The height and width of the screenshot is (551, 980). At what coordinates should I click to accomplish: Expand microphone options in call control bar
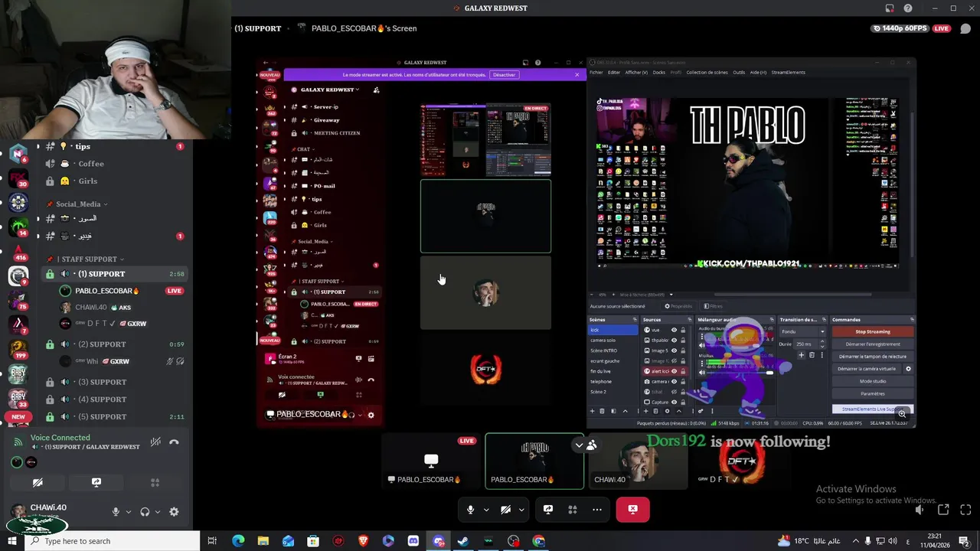[x=485, y=510]
